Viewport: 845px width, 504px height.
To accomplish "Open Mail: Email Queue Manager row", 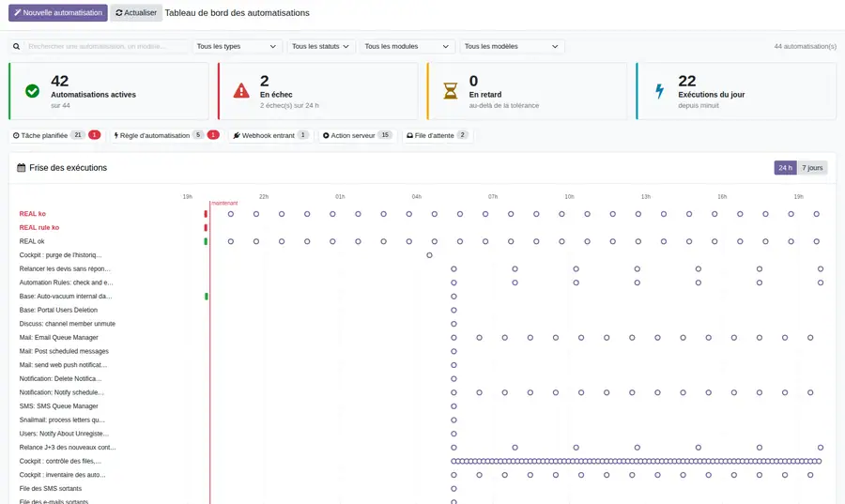I will [x=59, y=338].
